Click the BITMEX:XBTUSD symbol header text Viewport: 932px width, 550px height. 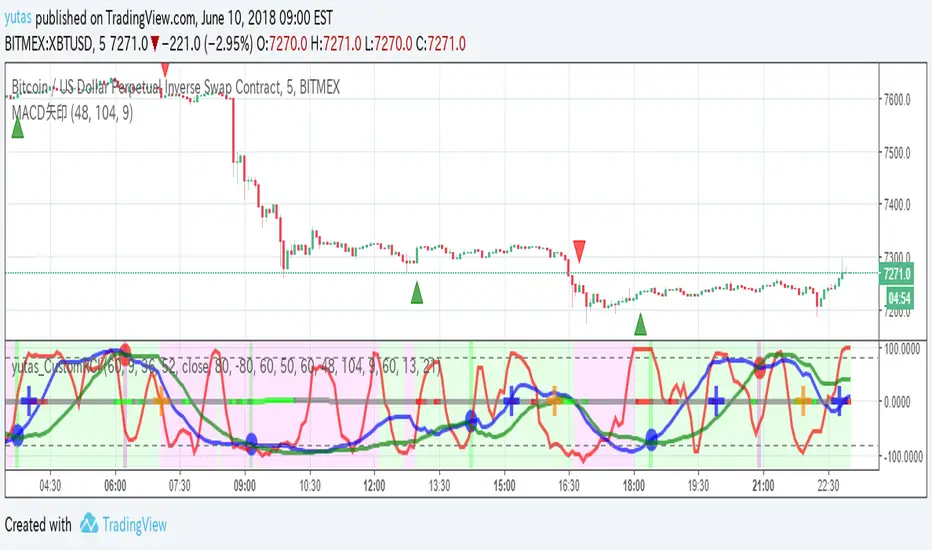[48, 43]
